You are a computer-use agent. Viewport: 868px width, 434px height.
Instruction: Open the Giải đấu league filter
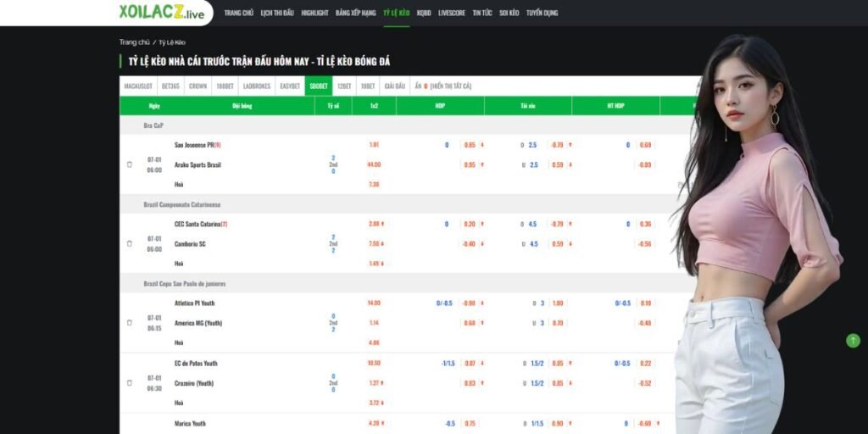(x=394, y=86)
